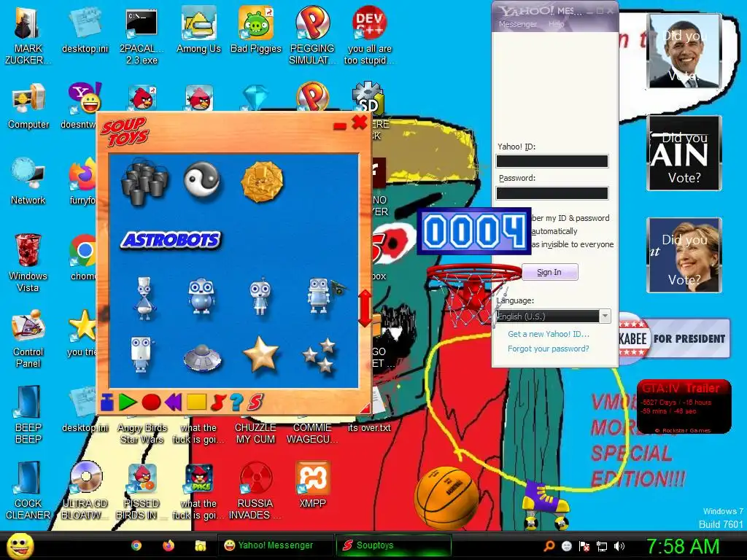This screenshot has height=560, width=747.
Task: Toggle the remember my ID & password option
Action: tap(570, 218)
